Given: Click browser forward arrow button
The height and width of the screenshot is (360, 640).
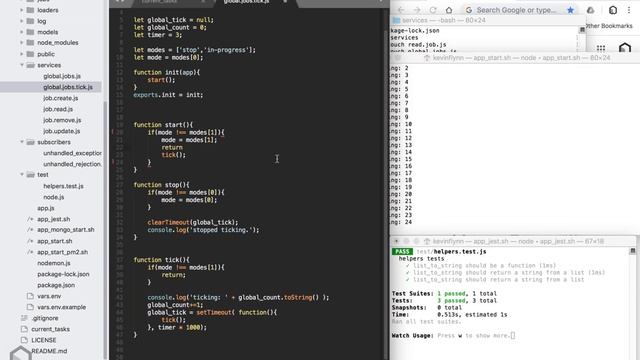Looking at the screenshot, I should point(417,10).
